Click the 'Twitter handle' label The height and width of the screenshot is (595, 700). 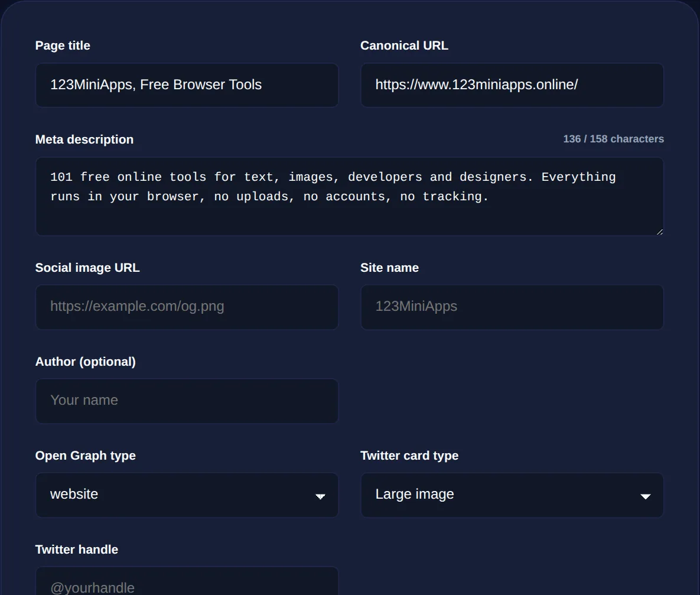coord(77,550)
